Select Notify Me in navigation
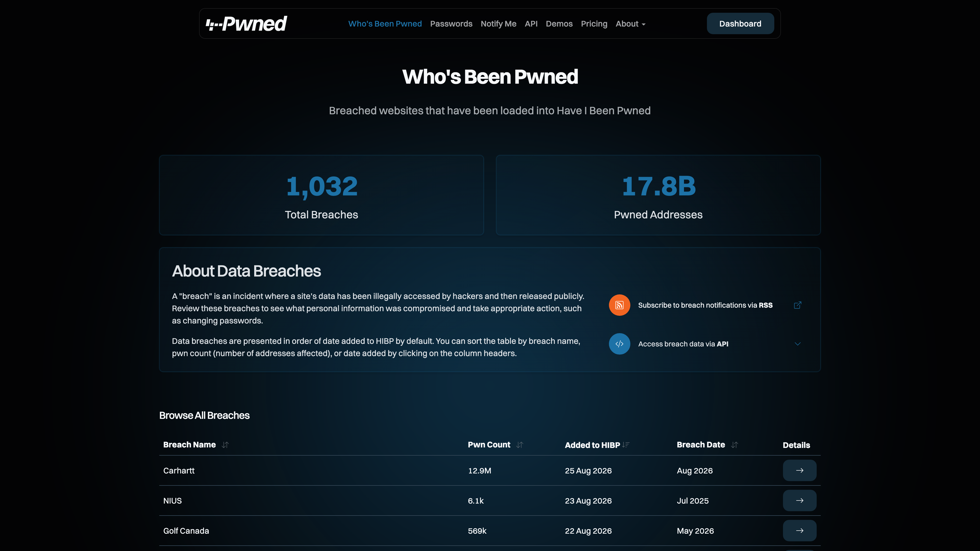The width and height of the screenshot is (980, 551). click(x=498, y=23)
